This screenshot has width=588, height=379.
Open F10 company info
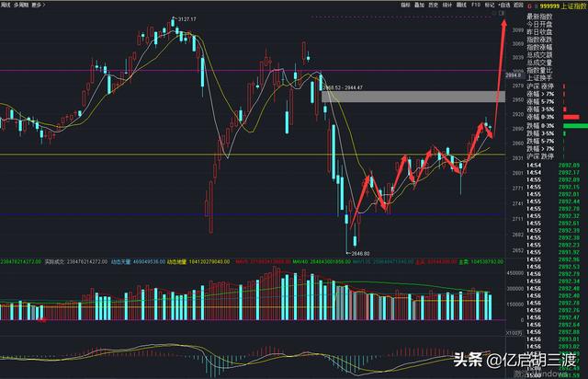[x=476, y=5]
